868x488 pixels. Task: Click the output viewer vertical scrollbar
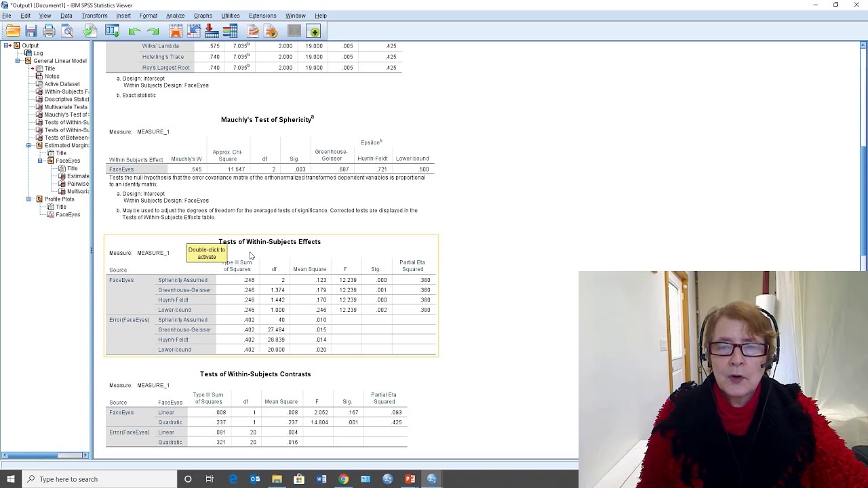[x=863, y=249]
